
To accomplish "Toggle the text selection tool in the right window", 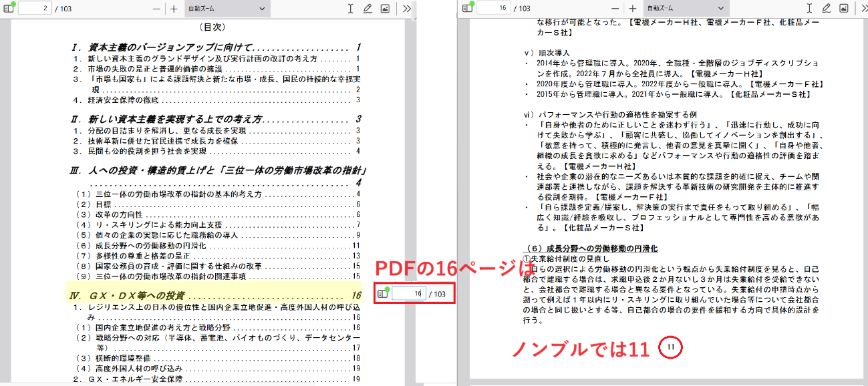I will tap(809, 8).
